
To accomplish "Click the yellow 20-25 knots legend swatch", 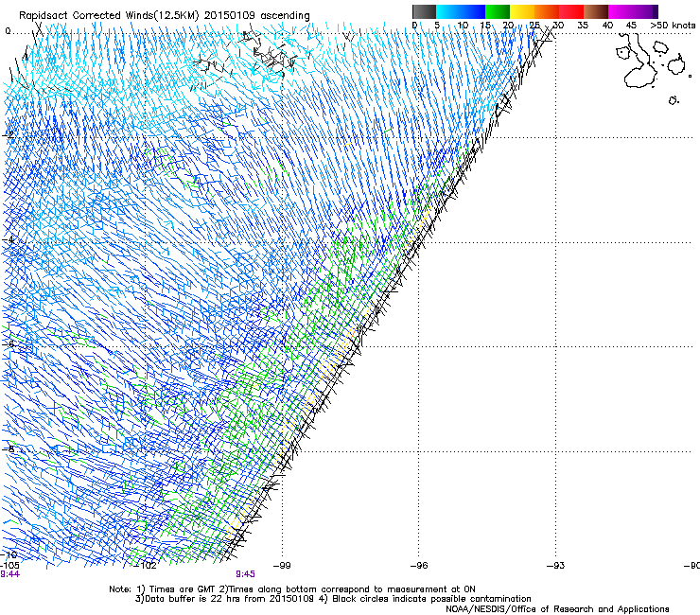I will 522,11.
